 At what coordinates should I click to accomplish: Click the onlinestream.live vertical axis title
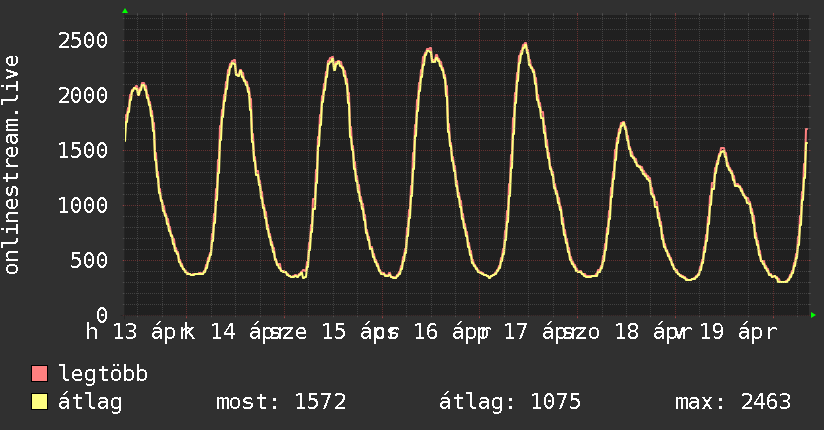[12, 165]
